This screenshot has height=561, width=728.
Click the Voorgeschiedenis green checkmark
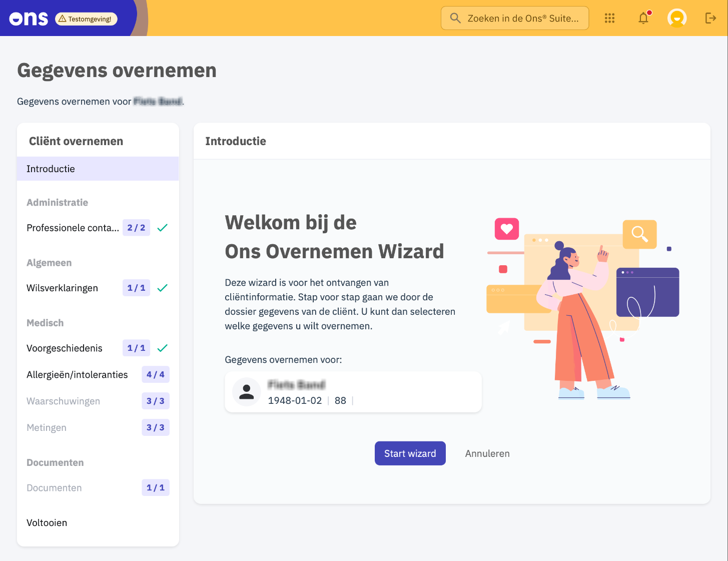[x=162, y=348]
